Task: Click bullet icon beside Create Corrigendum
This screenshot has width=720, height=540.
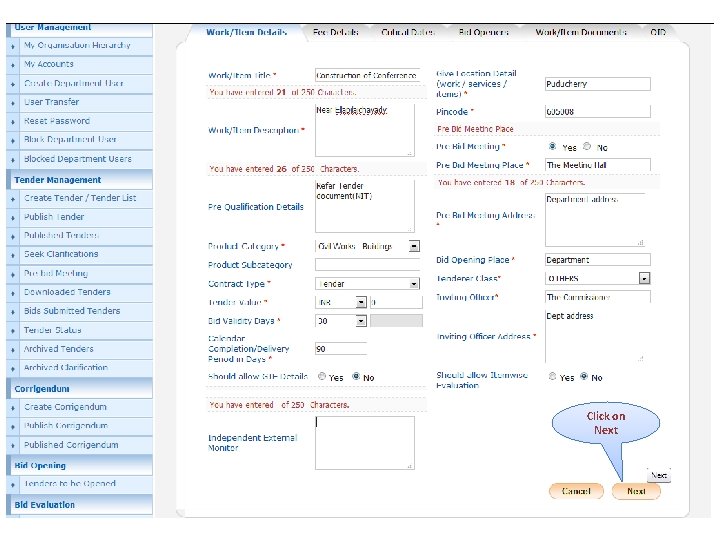Action: click(x=13, y=408)
